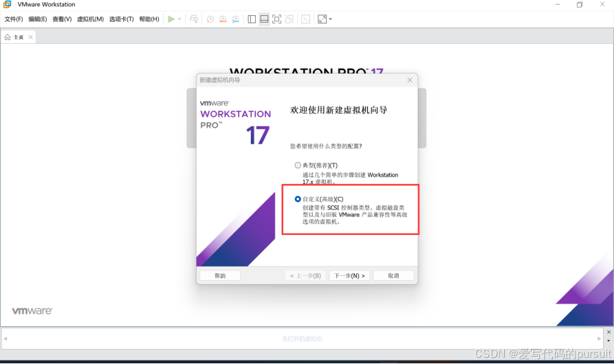This screenshot has height=364, width=614.
Task: Click the 下一步(N) next button
Action: point(349,275)
